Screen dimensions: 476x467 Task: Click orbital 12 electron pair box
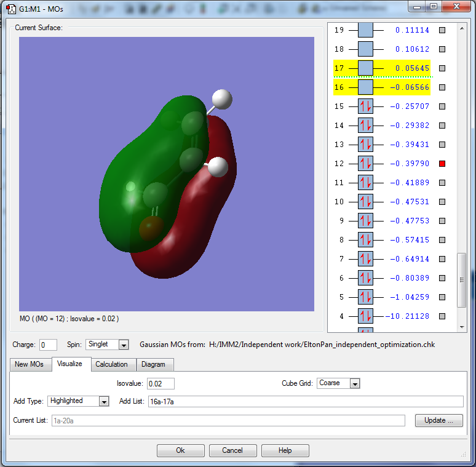[x=365, y=164]
